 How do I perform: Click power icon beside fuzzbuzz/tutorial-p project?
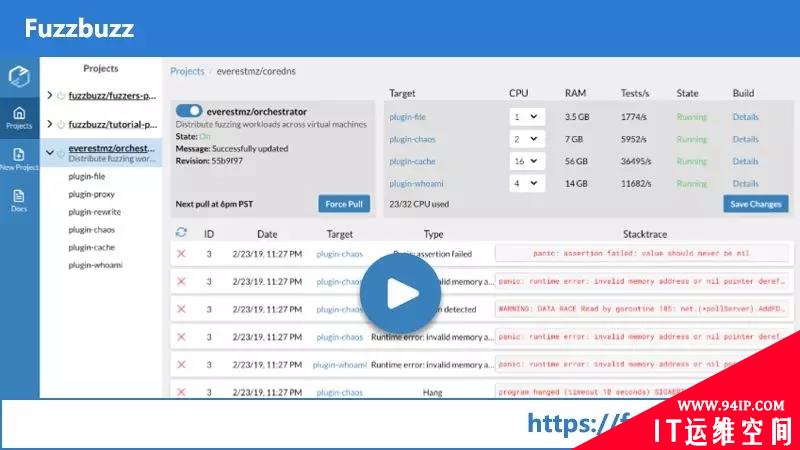[61, 124]
